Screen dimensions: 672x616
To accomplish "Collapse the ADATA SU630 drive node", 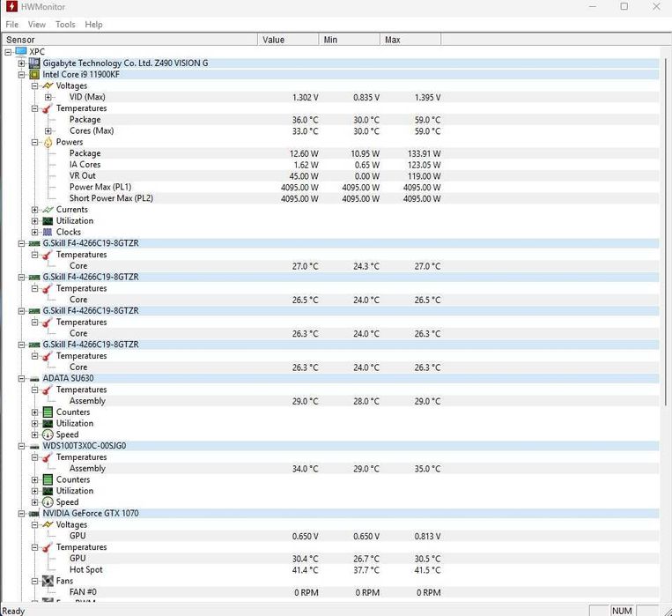I will tap(21, 378).
